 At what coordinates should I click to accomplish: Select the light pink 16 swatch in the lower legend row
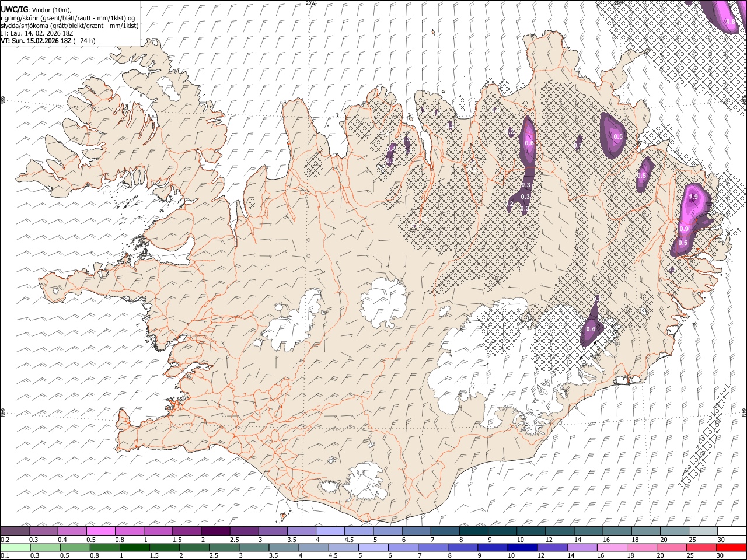coord(612,547)
